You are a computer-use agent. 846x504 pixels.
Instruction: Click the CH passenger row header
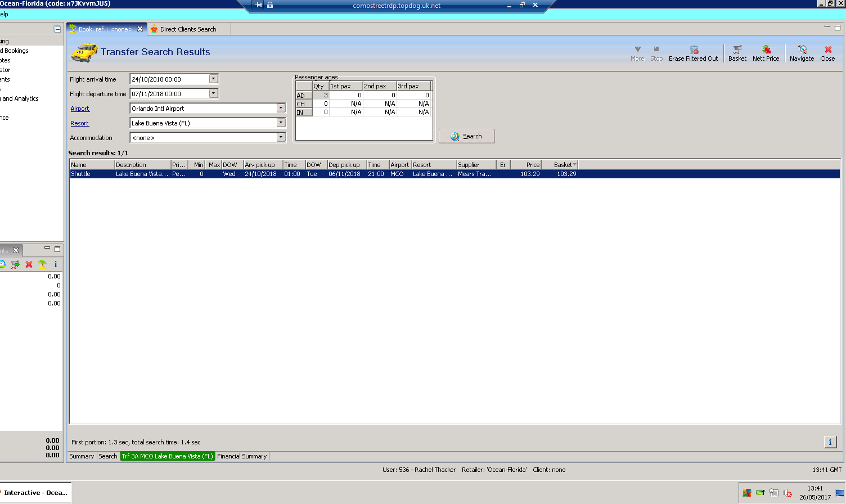[304, 103]
